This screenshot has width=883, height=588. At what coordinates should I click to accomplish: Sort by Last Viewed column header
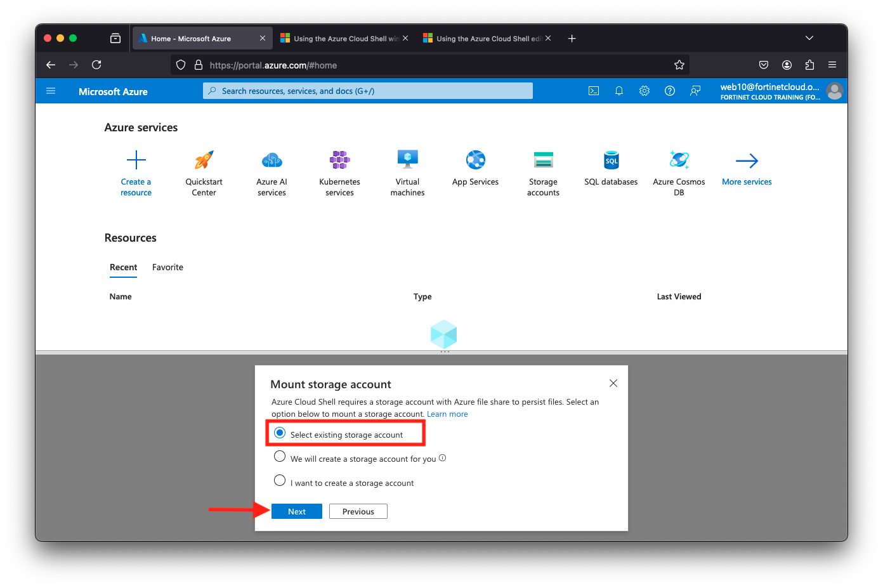point(679,297)
